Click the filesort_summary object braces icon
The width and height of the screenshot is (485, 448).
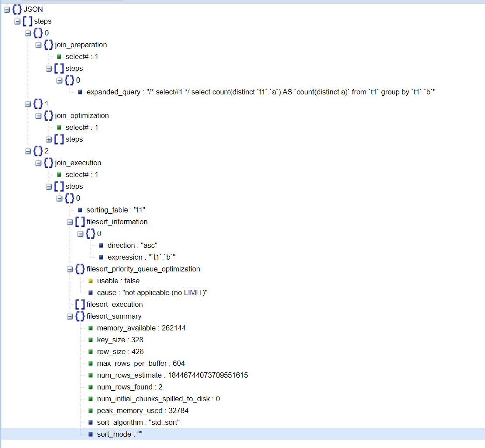pos(80,316)
